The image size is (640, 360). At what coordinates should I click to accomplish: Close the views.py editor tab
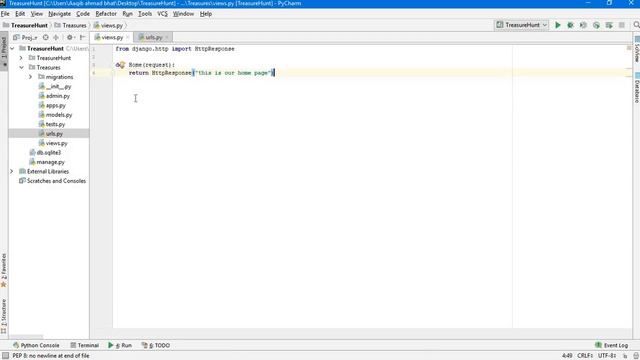coord(127,37)
